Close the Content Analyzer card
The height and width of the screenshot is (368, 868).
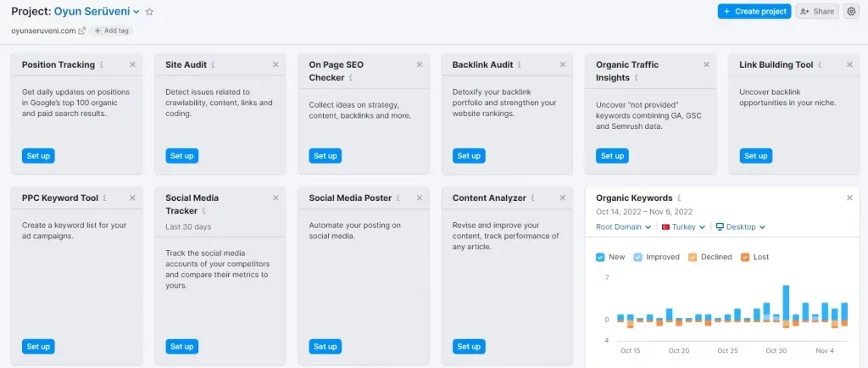point(563,198)
